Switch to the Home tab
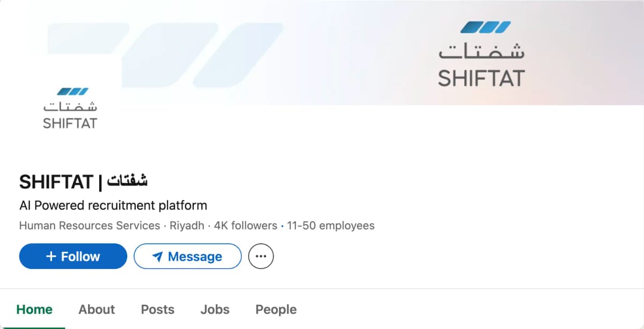 [x=34, y=310]
